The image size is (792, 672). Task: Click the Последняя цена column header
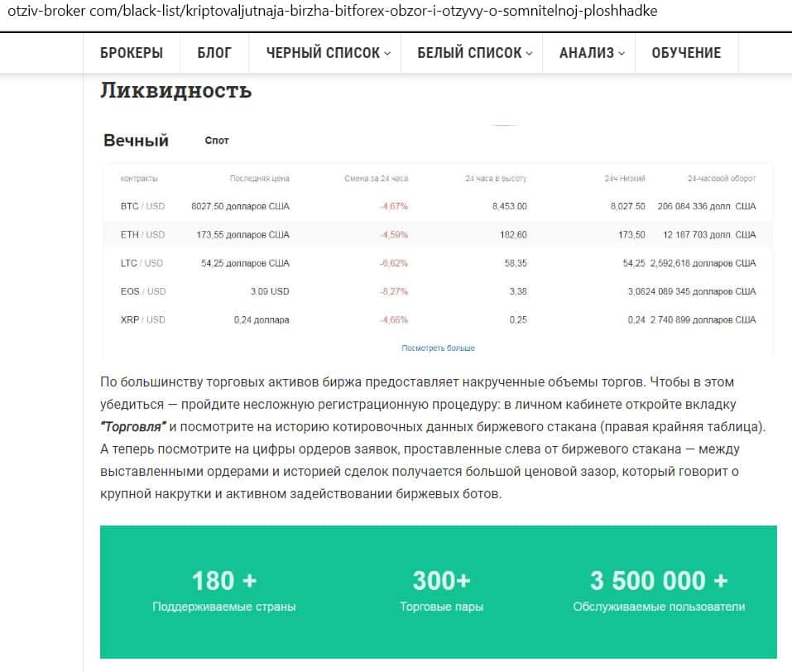259,179
